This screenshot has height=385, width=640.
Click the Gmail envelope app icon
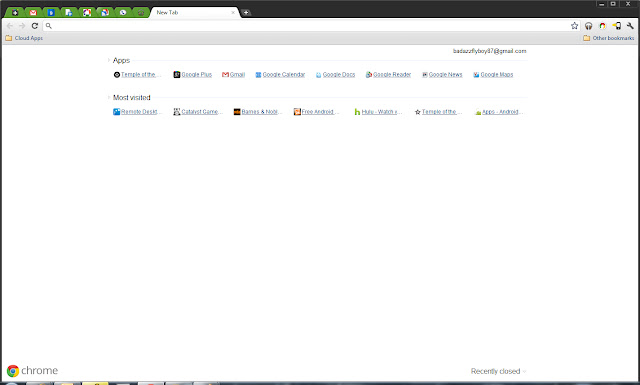pos(225,74)
